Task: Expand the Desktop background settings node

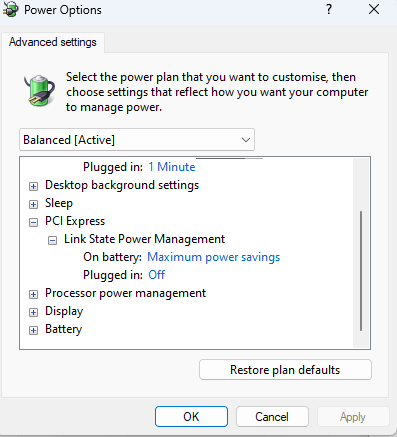Action: 33,186
